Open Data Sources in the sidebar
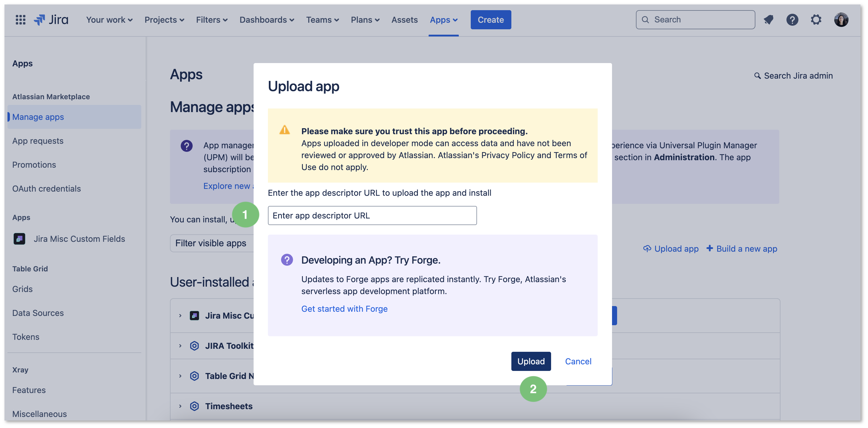Screen dimensions: 868x428 tap(38, 313)
